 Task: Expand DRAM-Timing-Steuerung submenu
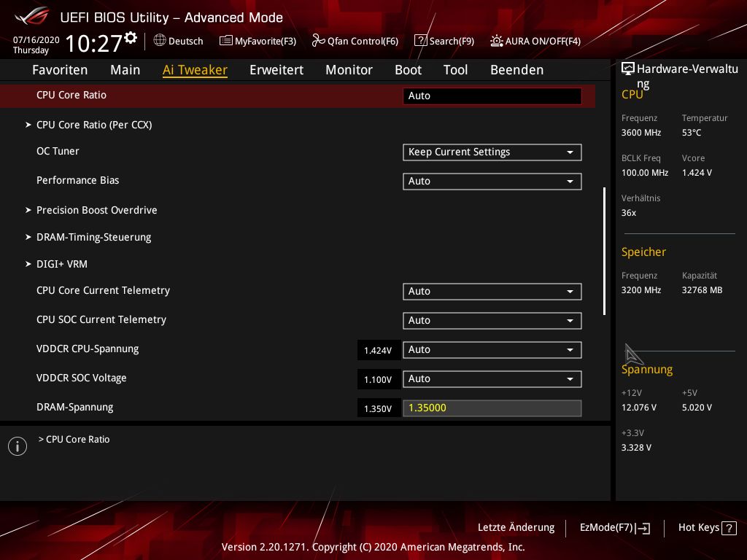click(94, 237)
